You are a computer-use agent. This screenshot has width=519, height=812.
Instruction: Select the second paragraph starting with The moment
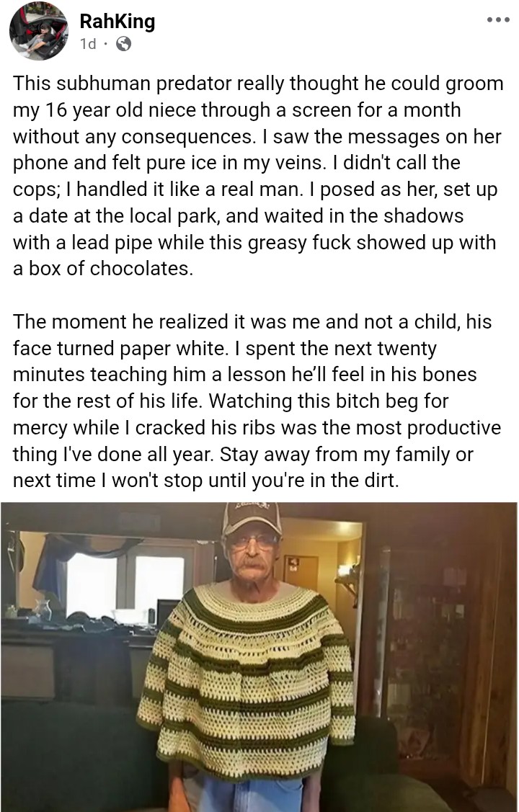(257, 401)
